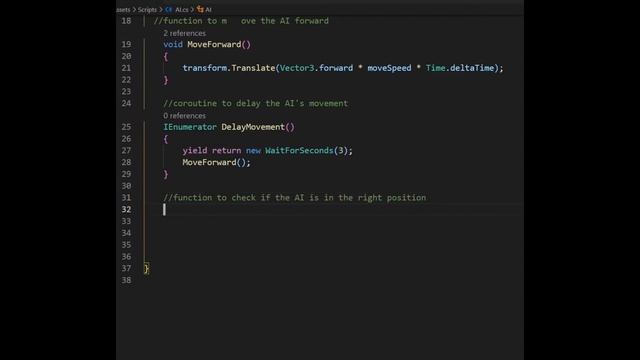Open '0 references' CodeLens above DelayMovement
The height and width of the screenshot is (360, 640).
[184, 116]
